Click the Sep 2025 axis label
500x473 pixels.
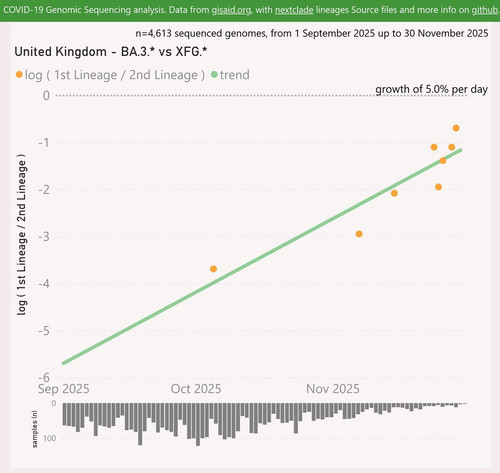[63, 389]
